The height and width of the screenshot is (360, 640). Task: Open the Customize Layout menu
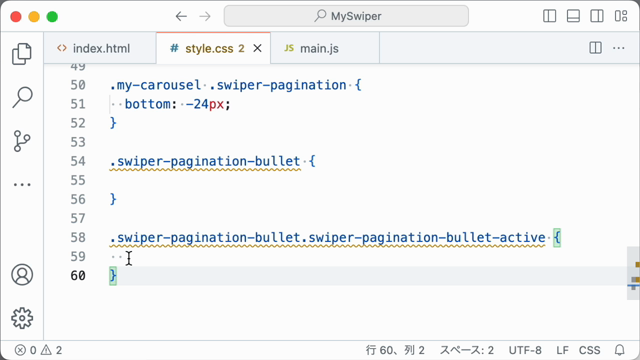pos(621,16)
